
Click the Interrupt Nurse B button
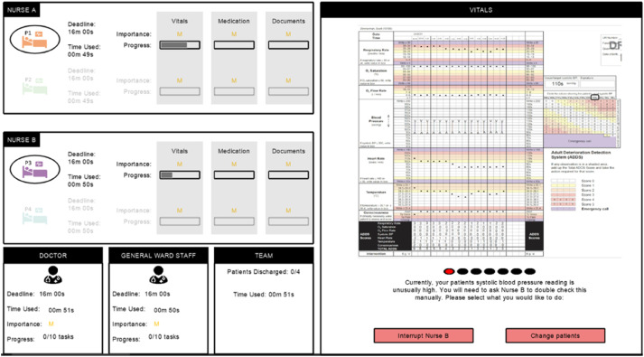pyautogui.click(x=424, y=335)
